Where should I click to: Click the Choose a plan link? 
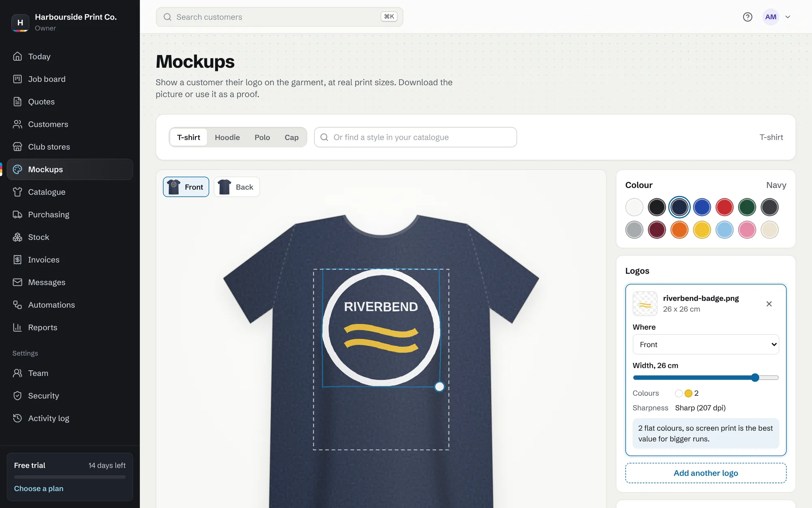tap(39, 488)
